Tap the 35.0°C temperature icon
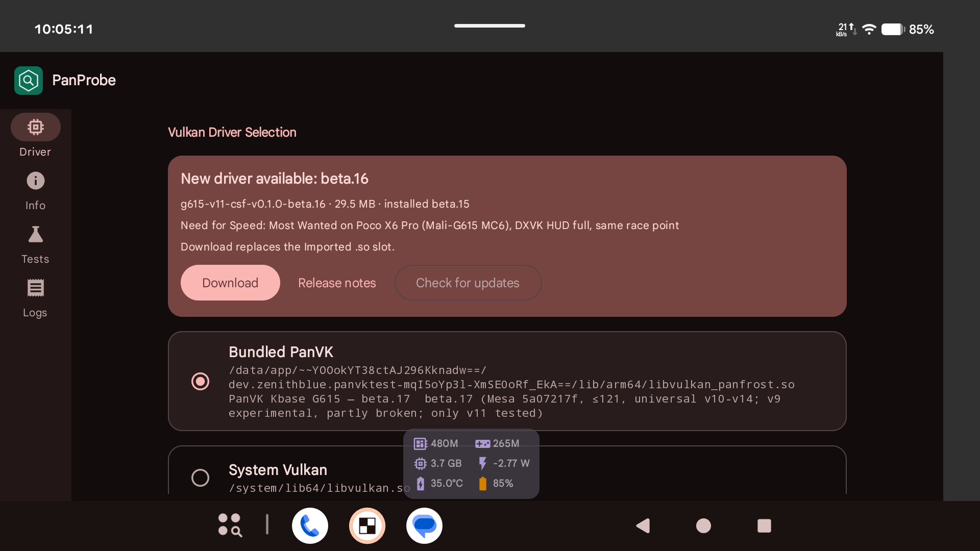This screenshot has width=980, height=551. 420,483
